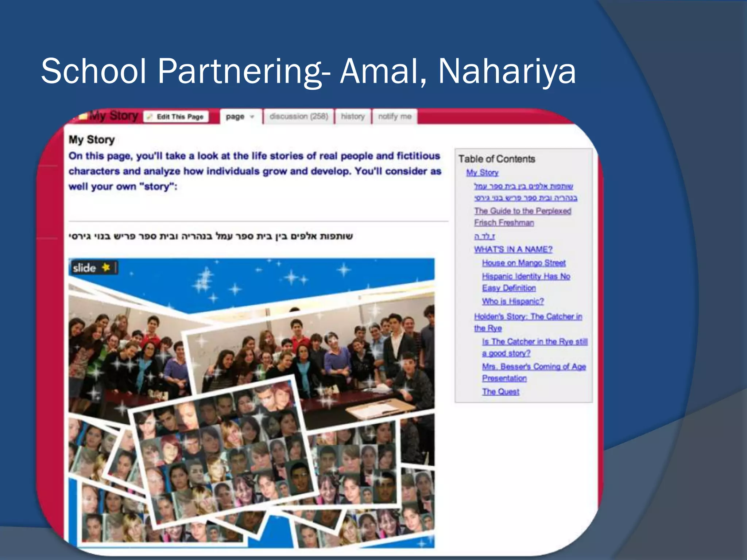The width and height of the screenshot is (747, 560).
Task: Open House on Mango Street link
Action: (x=524, y=263)
